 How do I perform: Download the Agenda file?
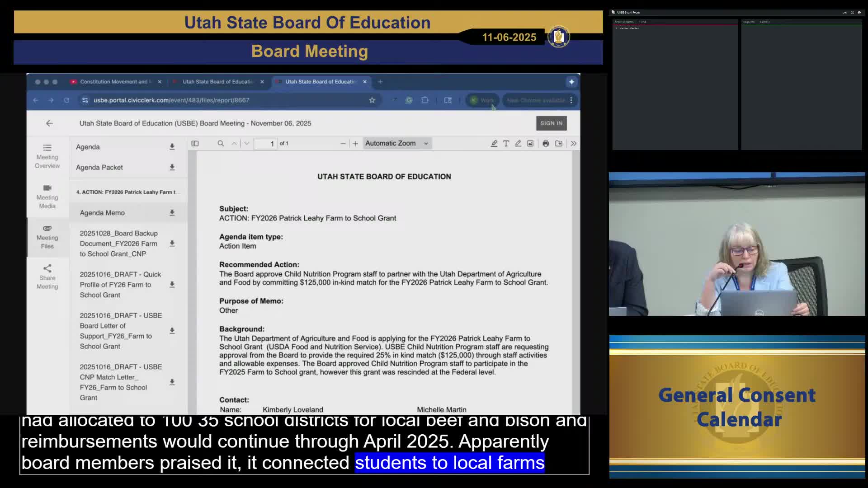coord(172,146)
